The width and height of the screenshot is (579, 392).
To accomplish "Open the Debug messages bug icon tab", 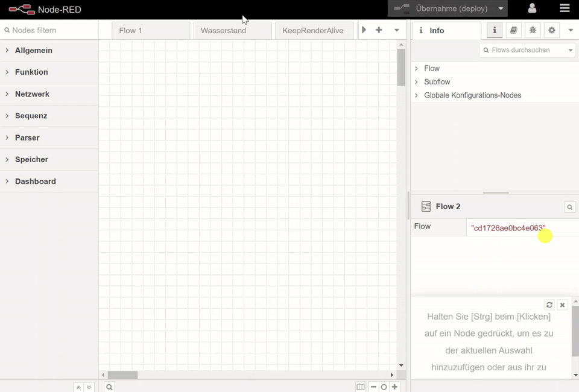I will 533,30.
